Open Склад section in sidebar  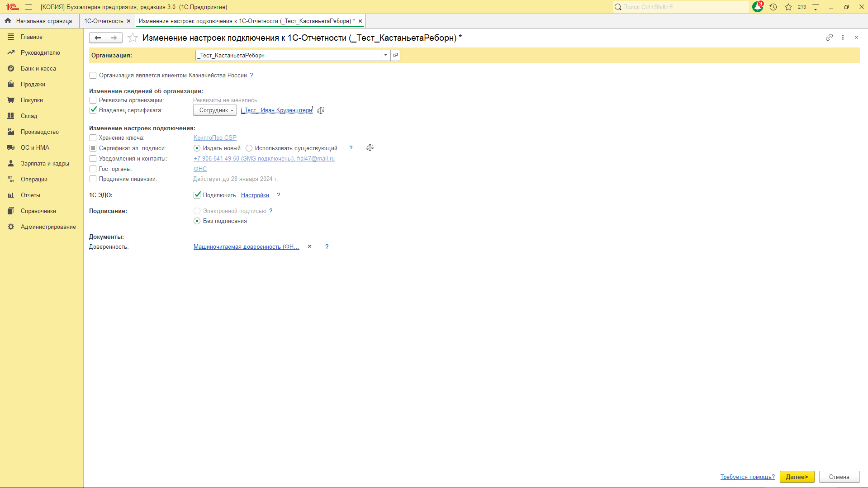(x=42, y=116)
